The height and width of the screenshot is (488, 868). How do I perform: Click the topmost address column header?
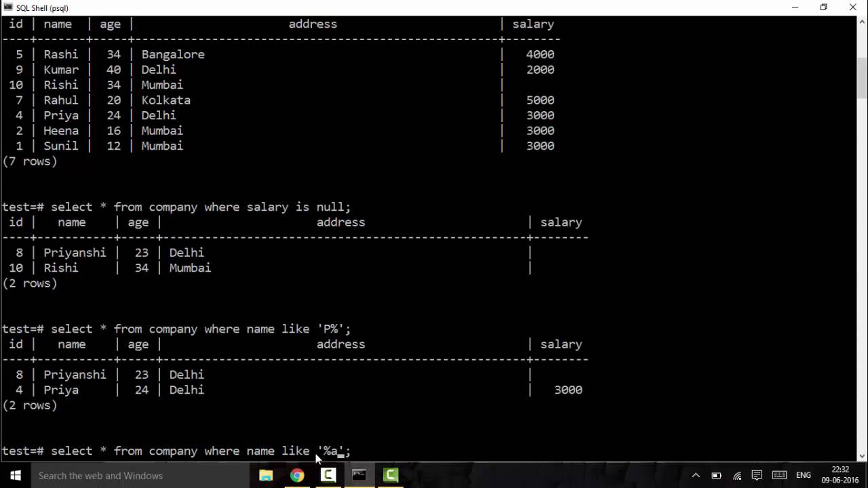313,24
